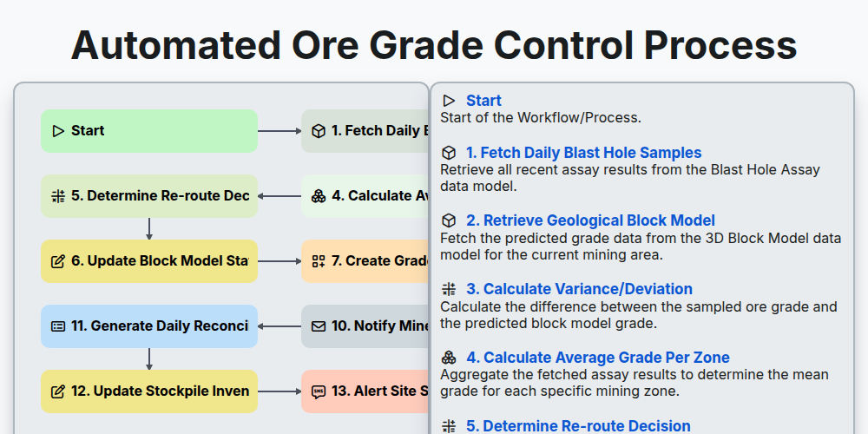Select the 7. Create Grade node
Screen dimensions: 868x434
coord(365,261)
